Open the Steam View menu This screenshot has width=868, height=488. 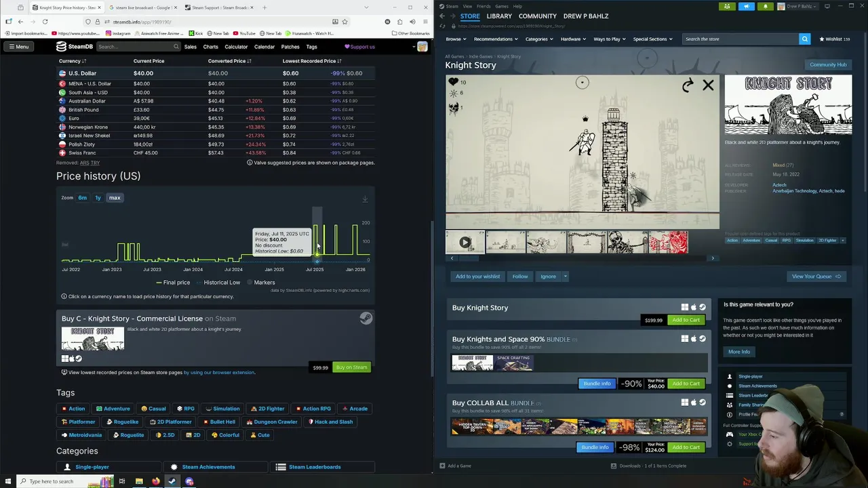click(x=467, y=6)
